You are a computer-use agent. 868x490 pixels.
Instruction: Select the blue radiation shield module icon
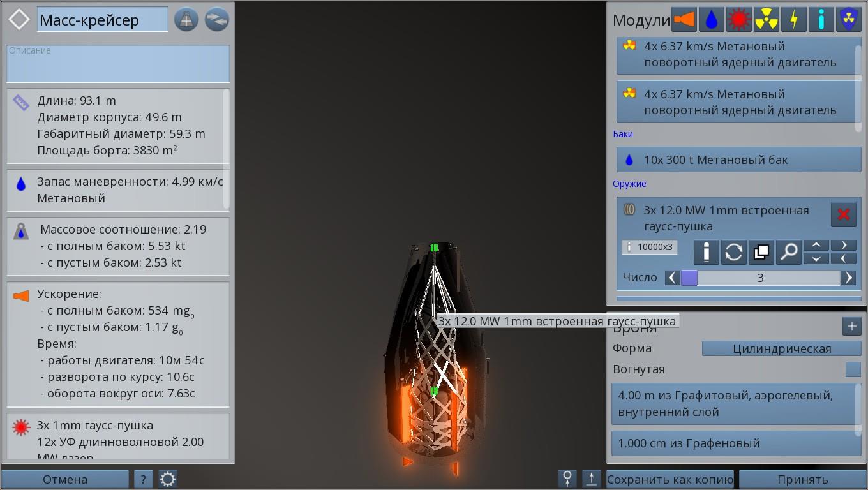coord(848,20)
